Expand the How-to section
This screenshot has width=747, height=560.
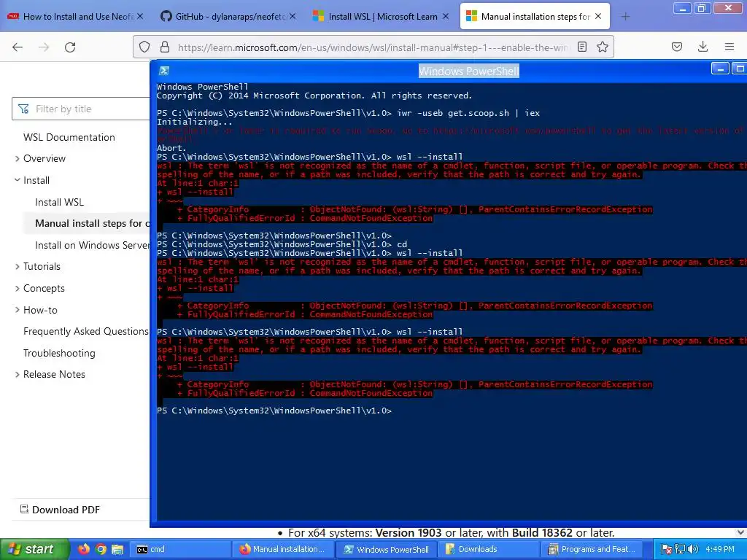point(18,310)
